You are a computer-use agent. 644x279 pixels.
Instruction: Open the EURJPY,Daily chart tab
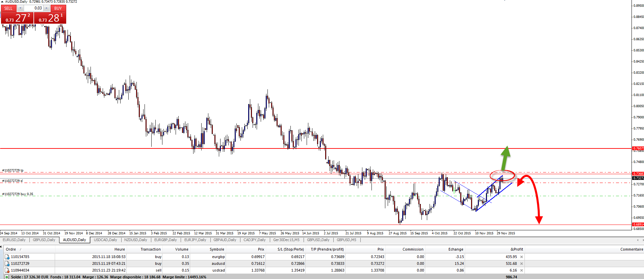(195, 240)
